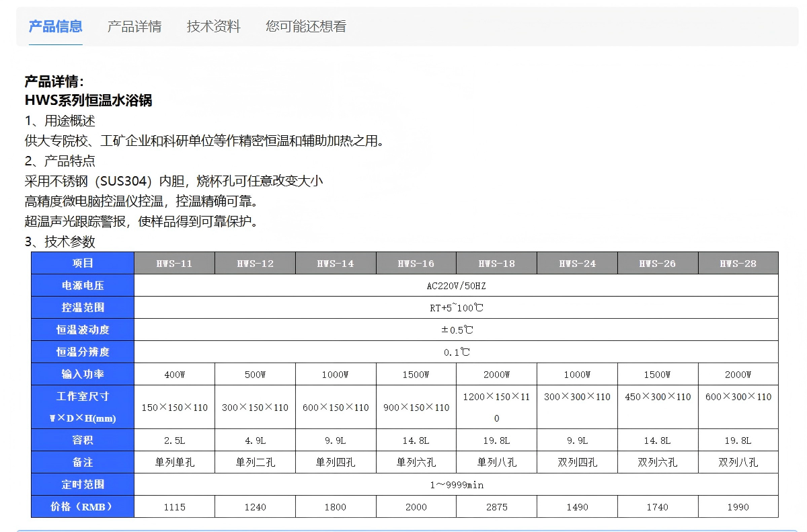This screenshot has height=532, width=807.
Task: Select the cell containing 单列八孔
Action: click(496, 462)
